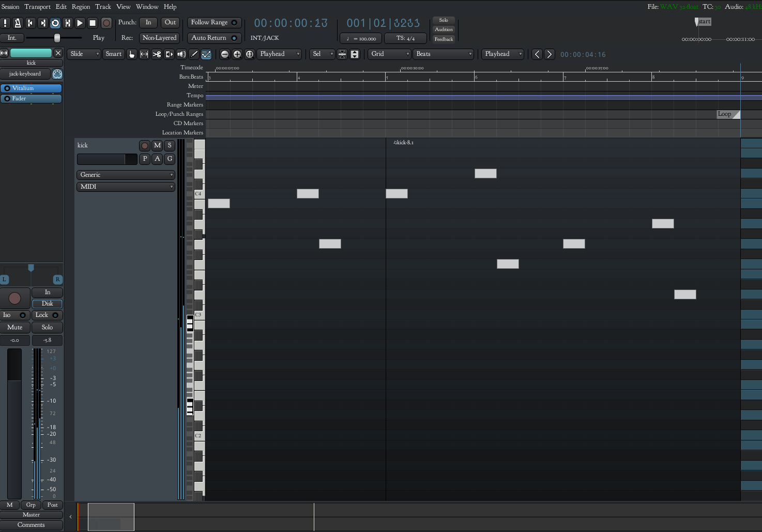762x532 pixels.
Task: Click jack-keyboard input button
Action: tap(25, 74)
